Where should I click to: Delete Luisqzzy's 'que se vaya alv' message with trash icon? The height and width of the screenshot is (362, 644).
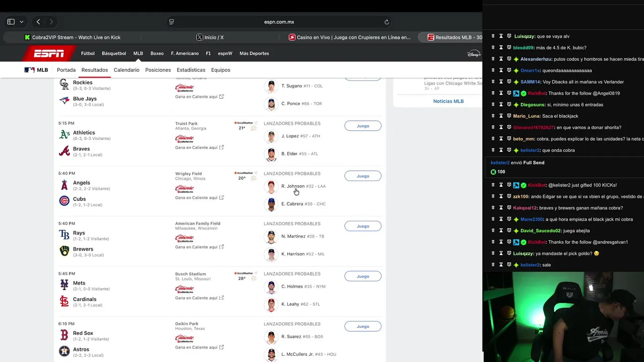(x=493, y=36)
